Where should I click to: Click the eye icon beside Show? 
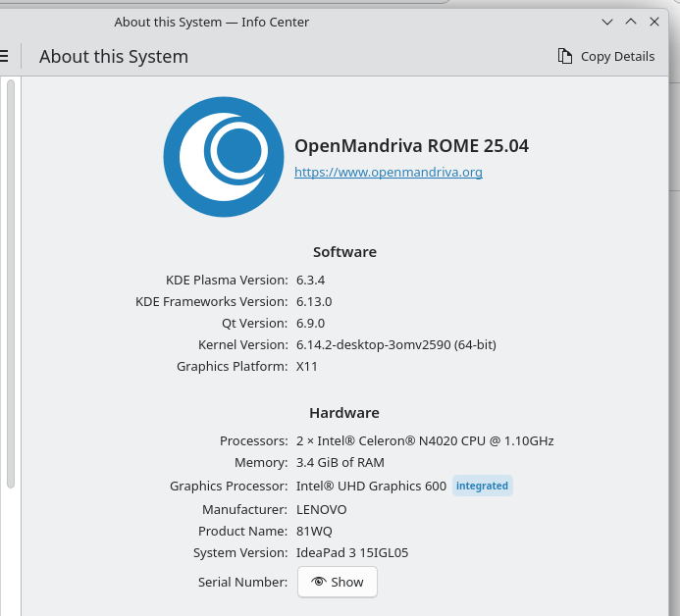pyautogui.click(x=318, y=582)
